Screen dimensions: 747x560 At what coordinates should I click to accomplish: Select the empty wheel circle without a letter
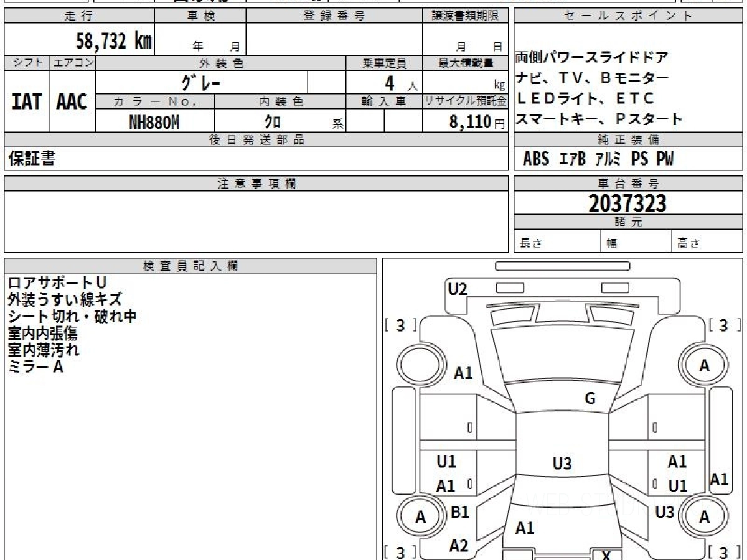pos(420,365)
